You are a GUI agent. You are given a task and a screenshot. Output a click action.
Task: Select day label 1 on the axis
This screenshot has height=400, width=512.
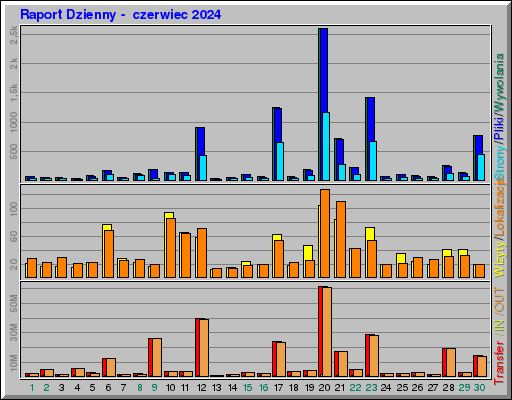click(32, 388)
